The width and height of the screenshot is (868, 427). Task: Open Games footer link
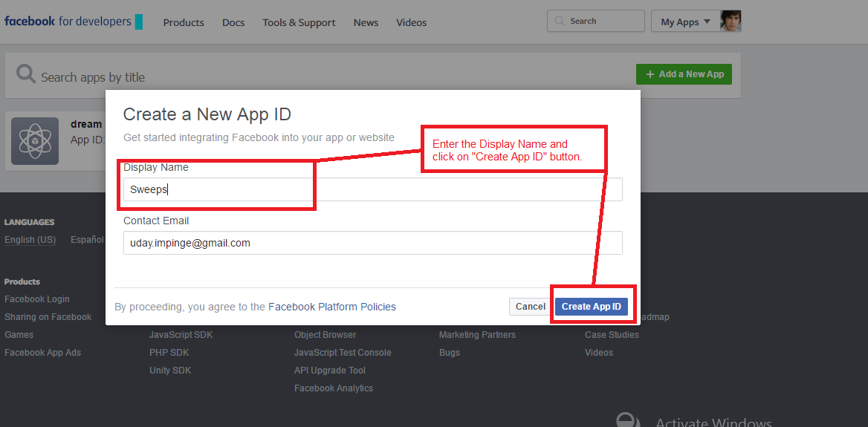[x=19, y=335]
